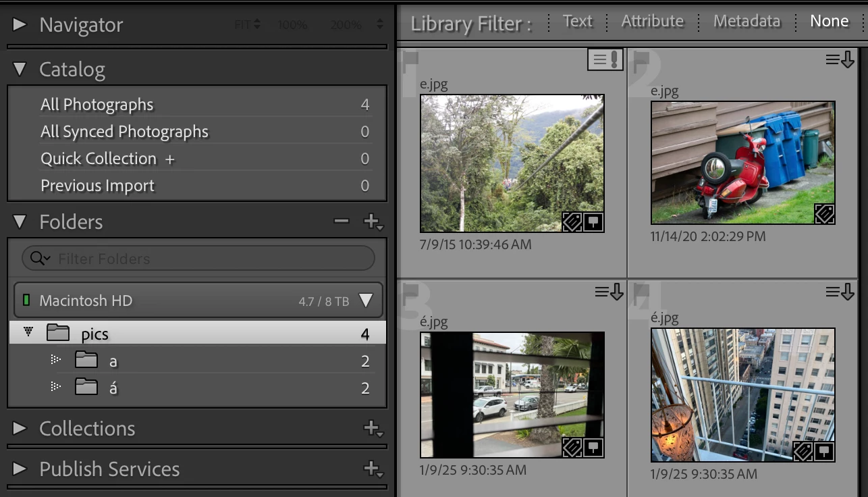Toggle the pick flag on é.jpg balcony photo
This screenshot has height=497, width=868.
coord(640,295)
